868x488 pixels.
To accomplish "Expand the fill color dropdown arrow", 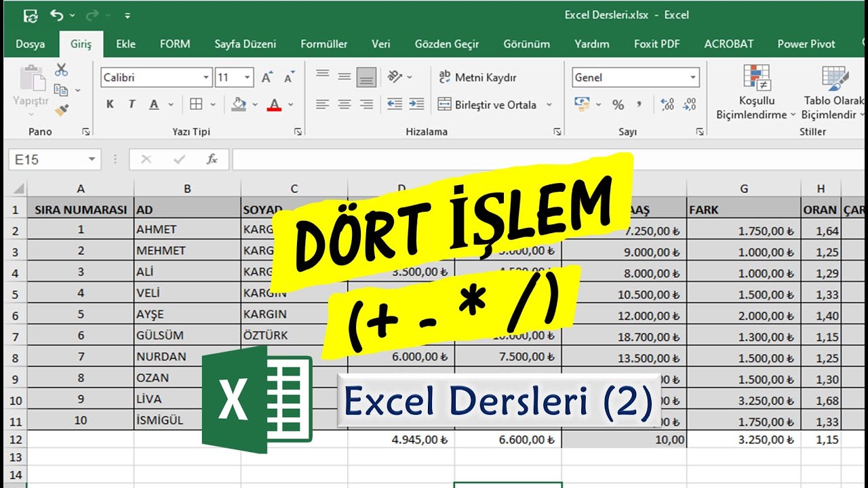I will (255, 105).
